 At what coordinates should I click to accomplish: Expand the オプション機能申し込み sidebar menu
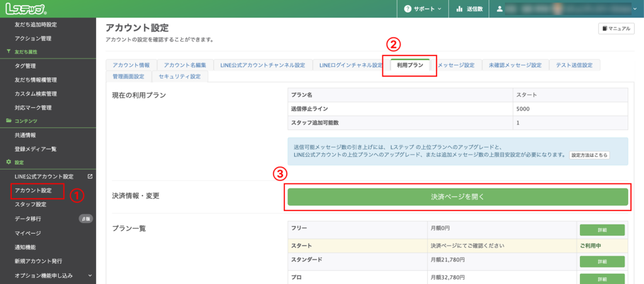tap(90, 275)
